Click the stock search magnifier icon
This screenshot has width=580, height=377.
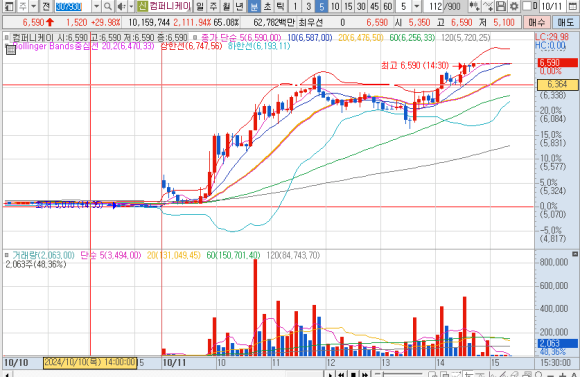[x=108, y=6]
